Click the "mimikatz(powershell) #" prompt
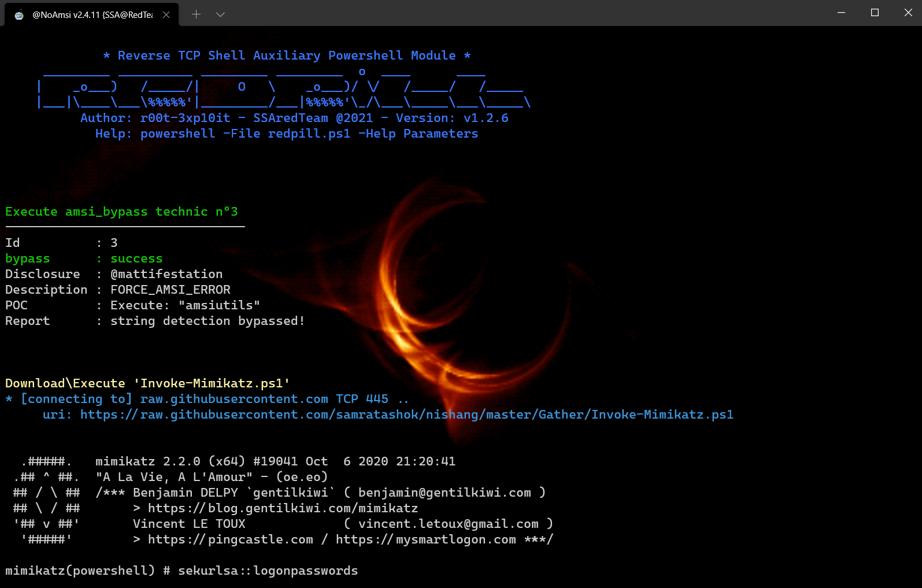 pos(88,571)
